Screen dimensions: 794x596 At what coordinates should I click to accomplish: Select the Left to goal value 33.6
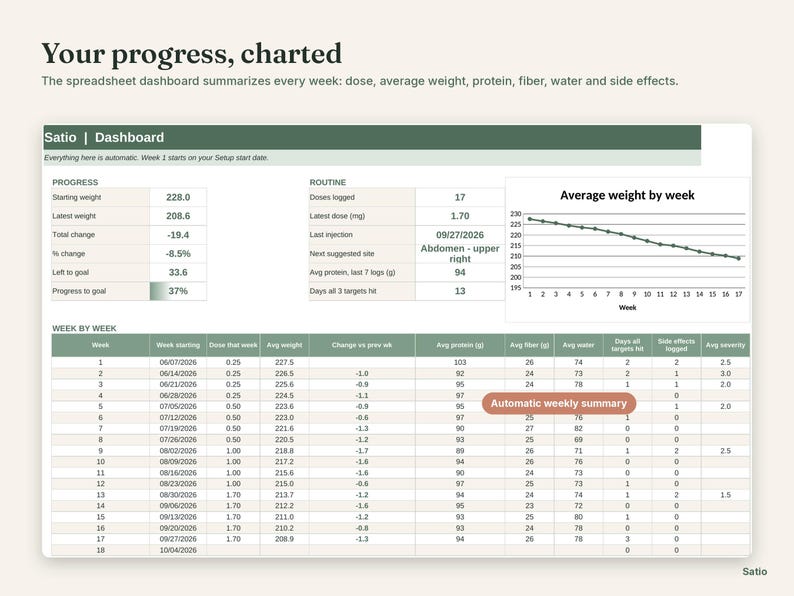pos(178,272)
